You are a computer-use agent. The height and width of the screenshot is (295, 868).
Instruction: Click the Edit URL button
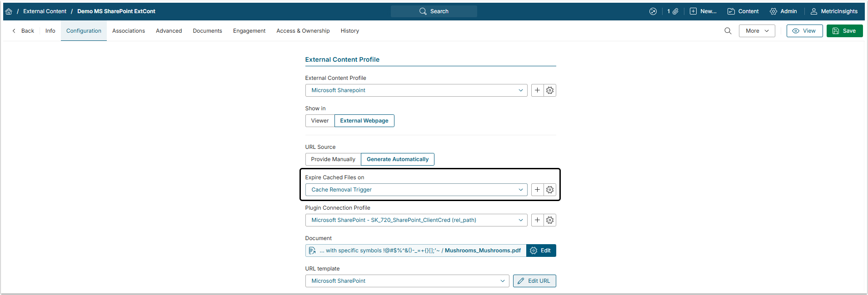pyautogui.click(x=534, y=281)
